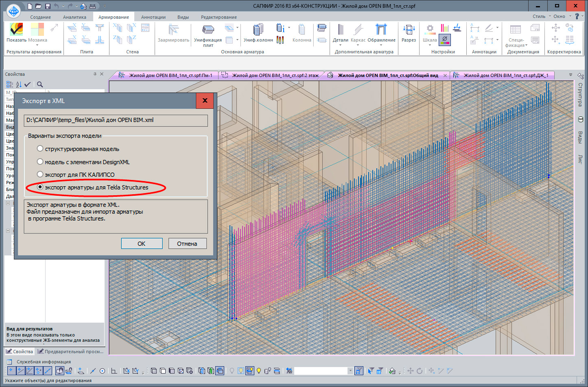Click the Отмена button
The image size is (588, 387).
(x=187, y=244)
